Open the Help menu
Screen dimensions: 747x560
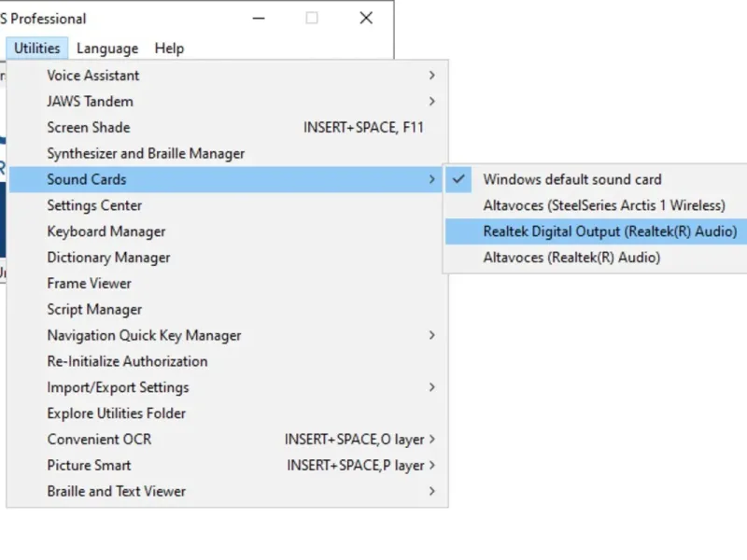point(169,49)
